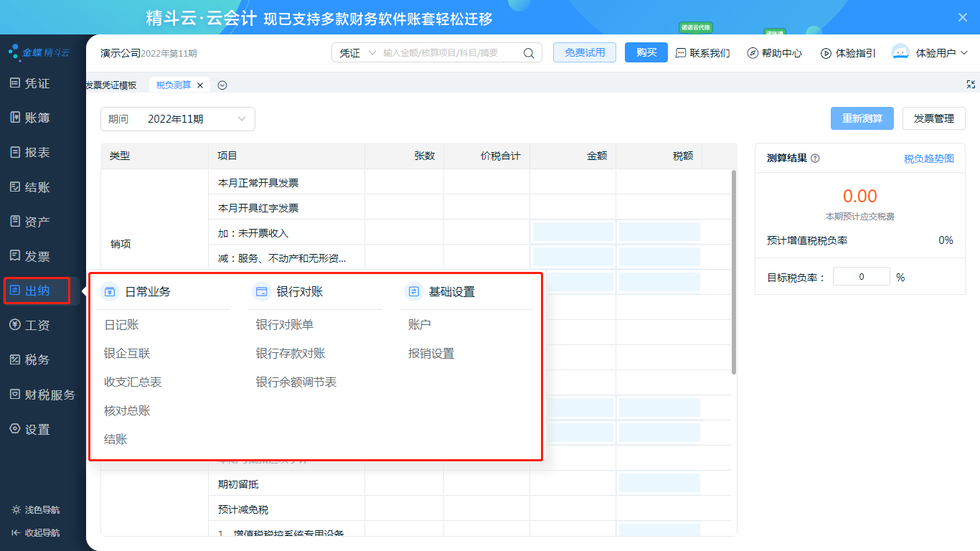
Task: Click the table's vertical scrollbar
Action: click(x=733, y=273)
